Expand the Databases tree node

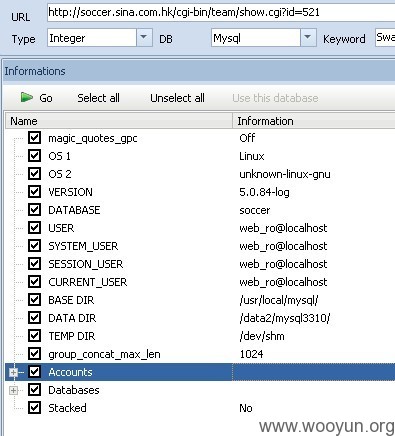point(13,390)
